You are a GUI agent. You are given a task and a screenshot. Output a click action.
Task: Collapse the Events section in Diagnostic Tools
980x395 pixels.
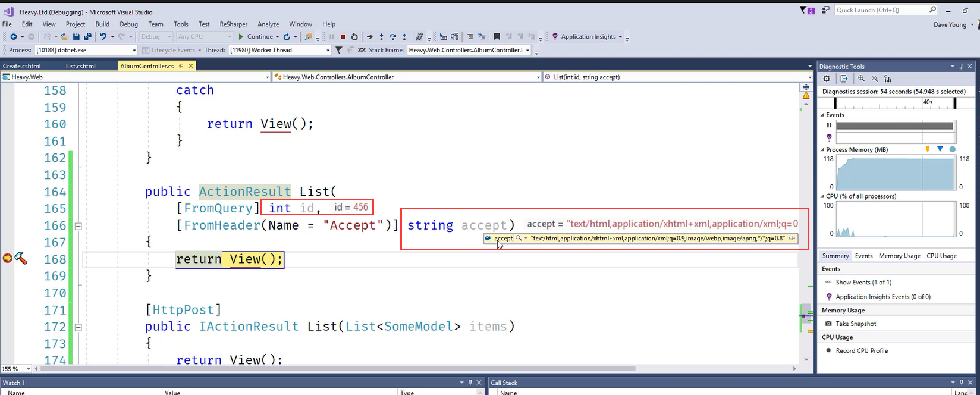[x=822, y=115]
